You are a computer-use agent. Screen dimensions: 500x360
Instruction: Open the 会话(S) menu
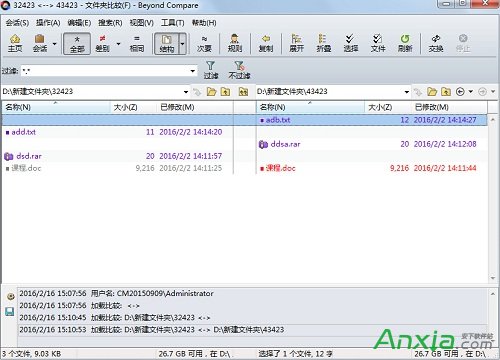(17, 23)
